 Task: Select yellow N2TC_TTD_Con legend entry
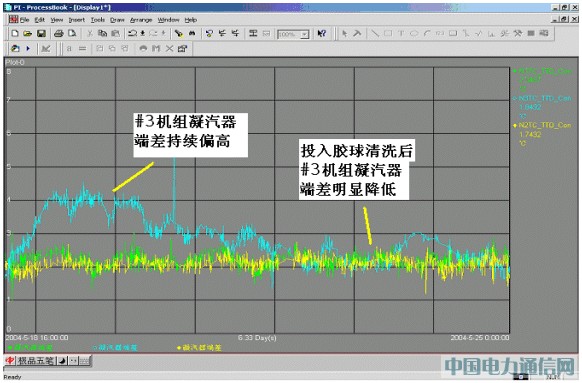click(x=542, y=130)
